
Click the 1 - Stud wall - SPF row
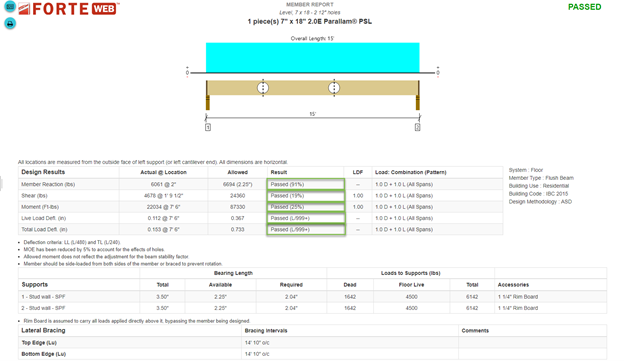tap(312, 297)
